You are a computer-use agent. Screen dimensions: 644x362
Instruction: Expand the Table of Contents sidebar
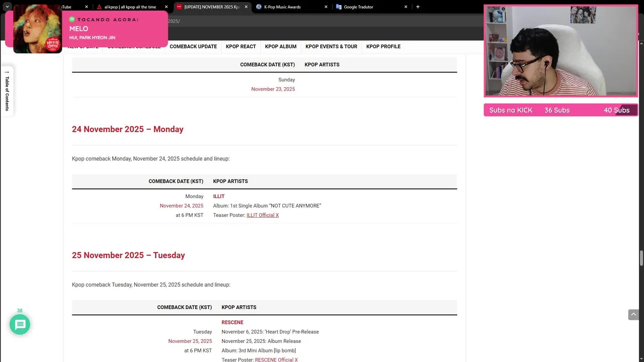[7, 91]
